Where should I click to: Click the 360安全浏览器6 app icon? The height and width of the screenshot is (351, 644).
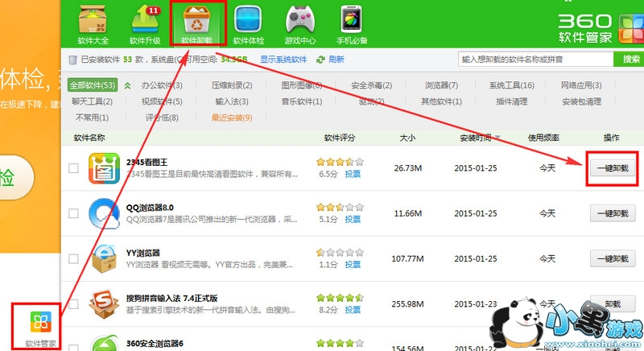click(104, 344)
